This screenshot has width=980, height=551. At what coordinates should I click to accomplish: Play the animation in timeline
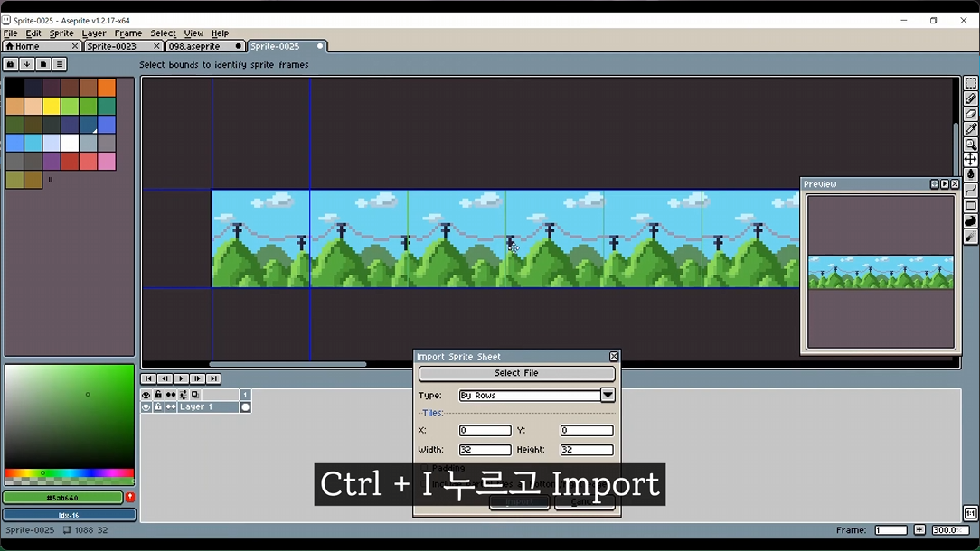pos(181,378)
